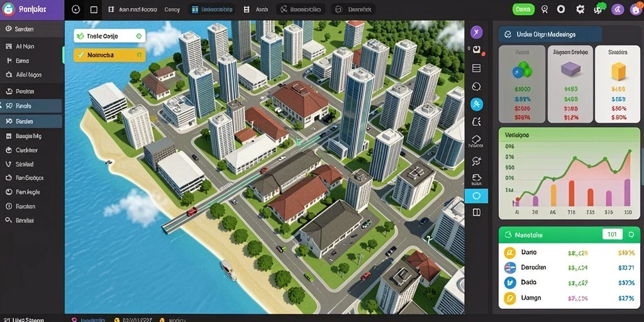This screenshot has width=644, height=322.
Task: Select the Dario row in the bottom list
Action: point(569,253)
